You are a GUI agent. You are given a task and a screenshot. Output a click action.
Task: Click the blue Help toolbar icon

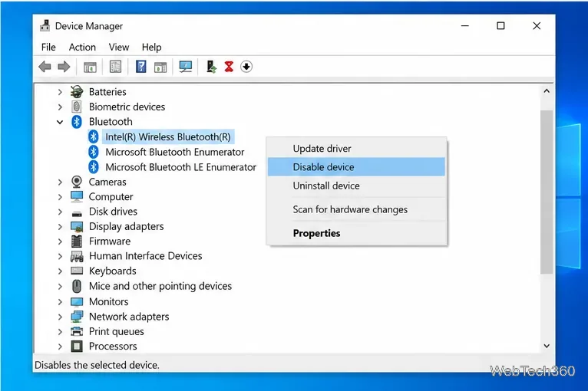[141, 67]
